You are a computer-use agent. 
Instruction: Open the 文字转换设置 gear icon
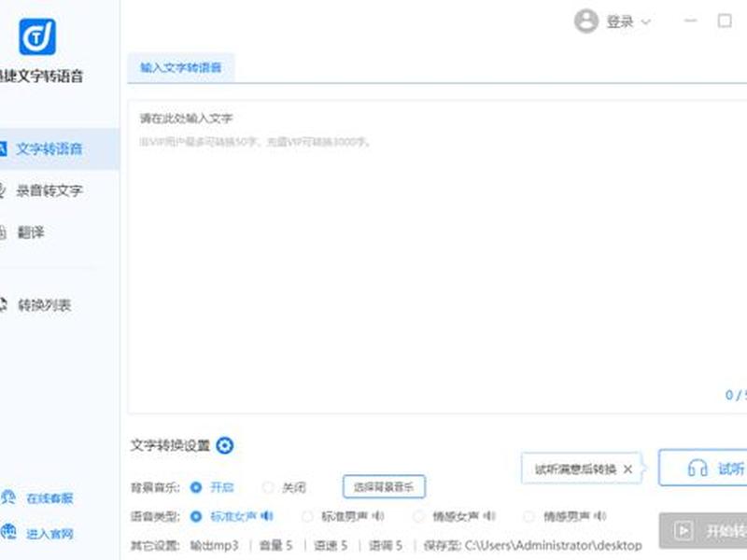click(225, 446)
